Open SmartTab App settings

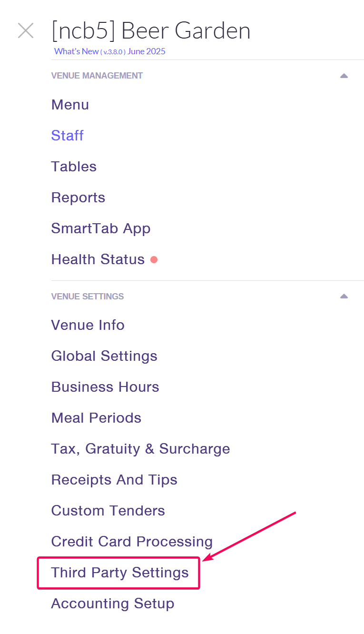point(101,228)
